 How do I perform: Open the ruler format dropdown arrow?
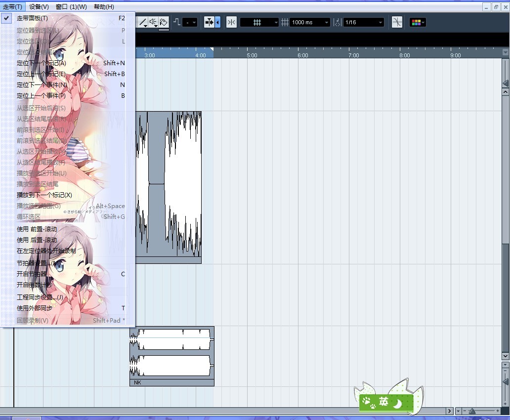tap(506, 52)
